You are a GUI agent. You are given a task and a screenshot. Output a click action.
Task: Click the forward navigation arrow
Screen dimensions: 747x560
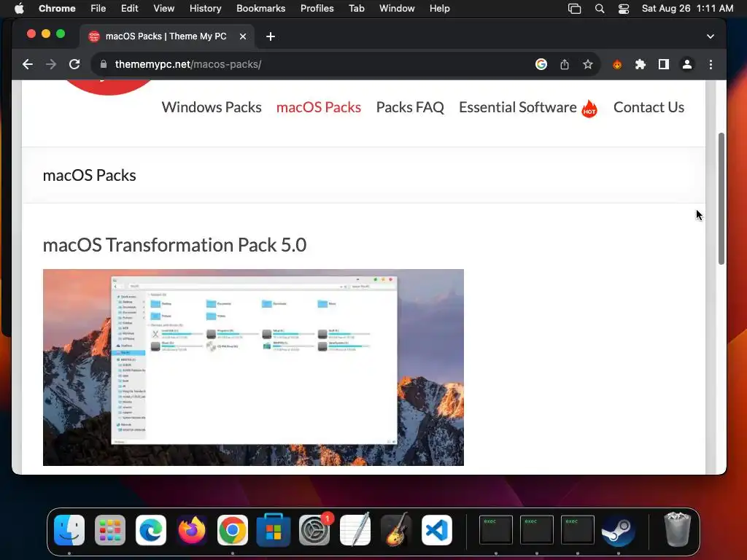[x=51, y=64]
